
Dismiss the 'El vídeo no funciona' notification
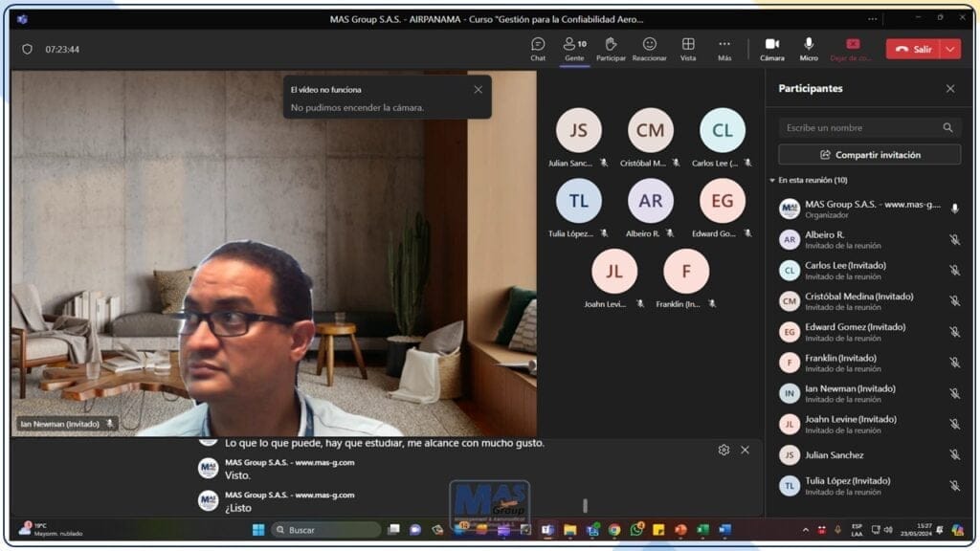(x=478, y=89)
